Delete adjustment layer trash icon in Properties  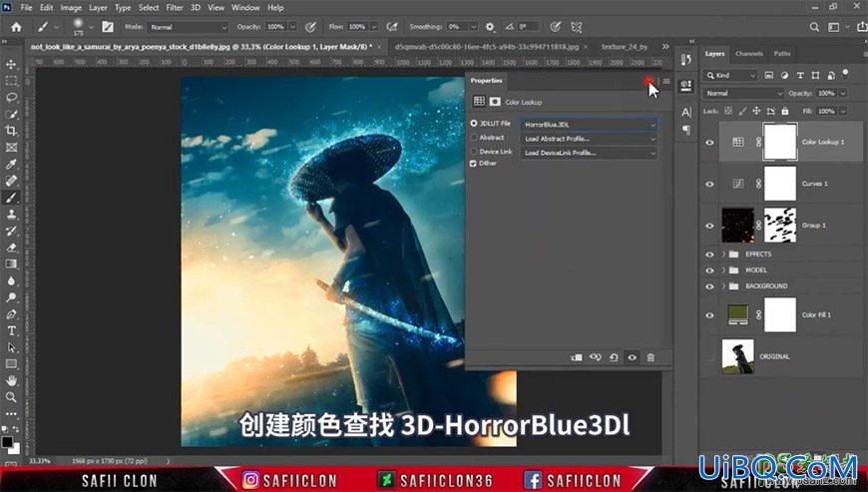pyautogui.click(x=651, y=357)
